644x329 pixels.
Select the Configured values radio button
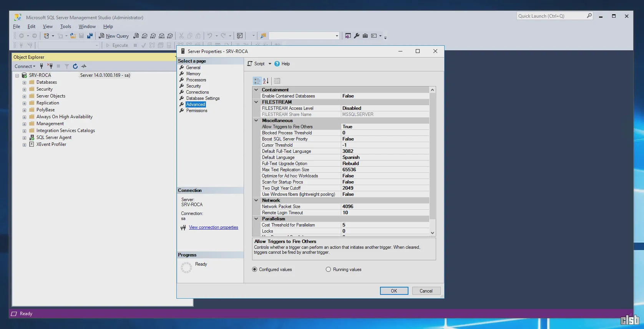click(254, 269)
